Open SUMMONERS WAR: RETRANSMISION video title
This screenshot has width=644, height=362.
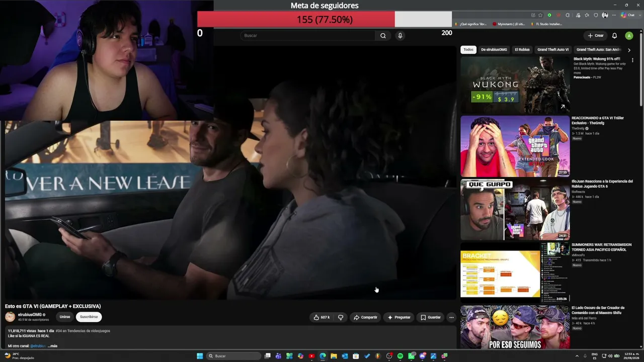click(602, 247)
